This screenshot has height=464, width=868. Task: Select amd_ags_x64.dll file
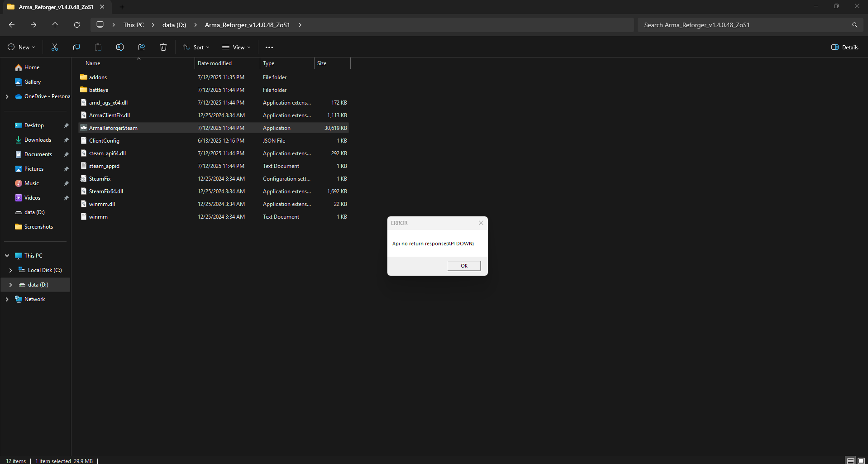(x=214, y=103)
